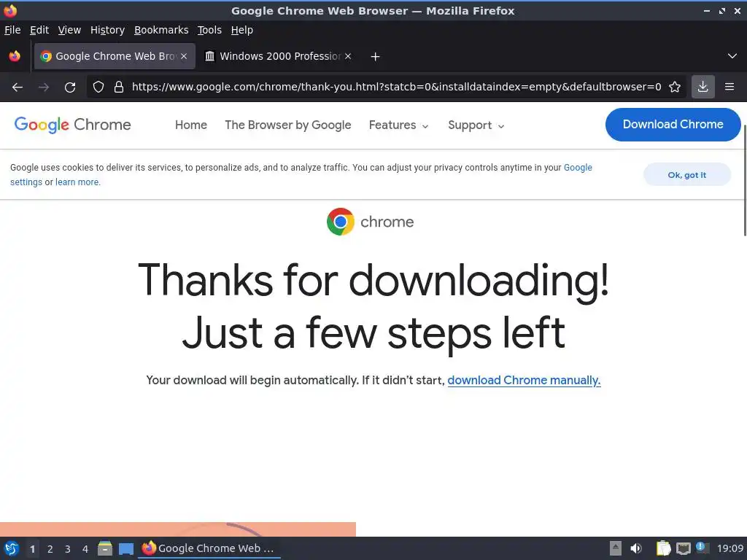This screenshot has width=747, height=560.
Task: Reload the current page
Action: coord(70,87)
